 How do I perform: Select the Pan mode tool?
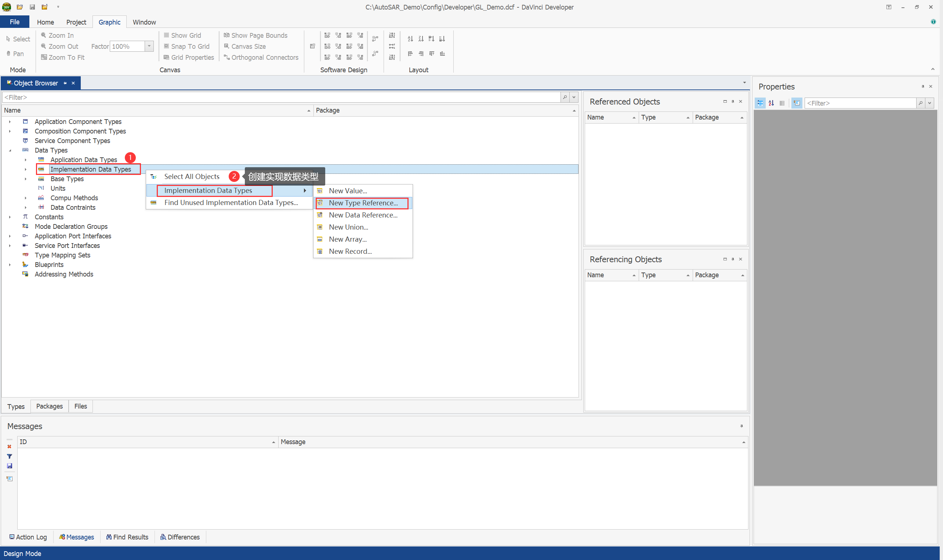pos(15,54)
